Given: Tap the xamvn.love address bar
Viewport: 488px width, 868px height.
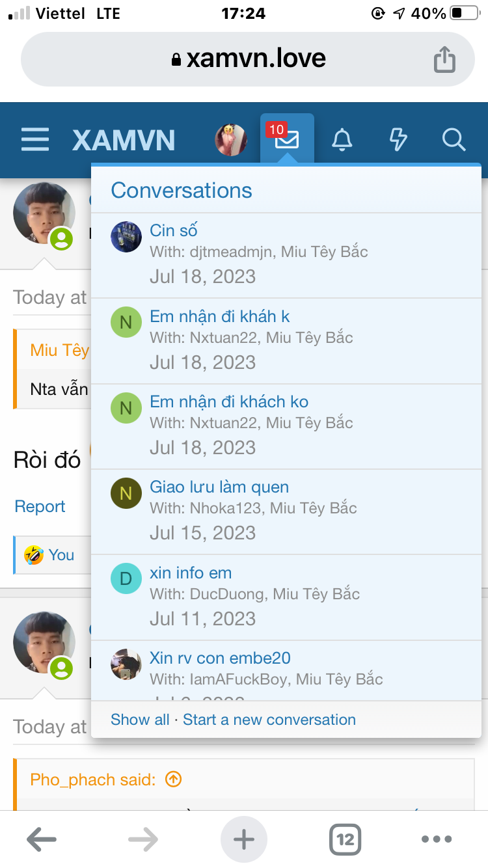Looking at the screenshot, I should tap(249, 59).
